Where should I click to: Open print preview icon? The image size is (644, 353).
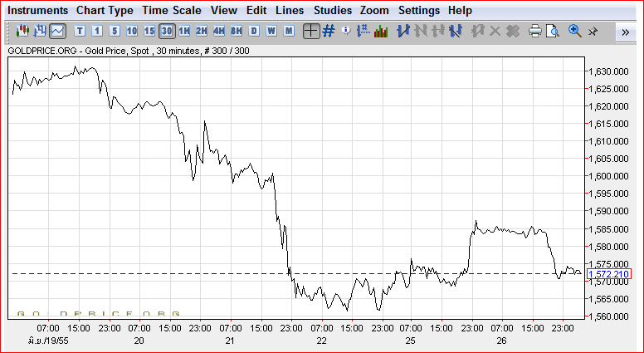[x=553, y=31]
